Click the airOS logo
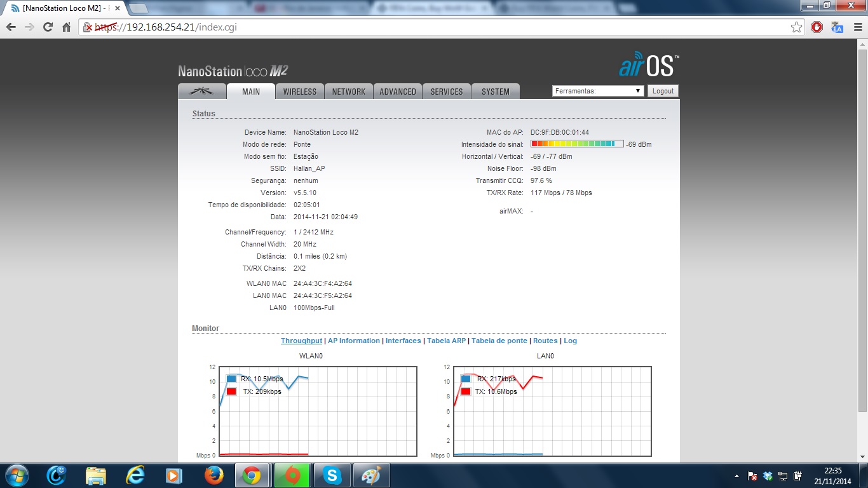 (649, 65)
